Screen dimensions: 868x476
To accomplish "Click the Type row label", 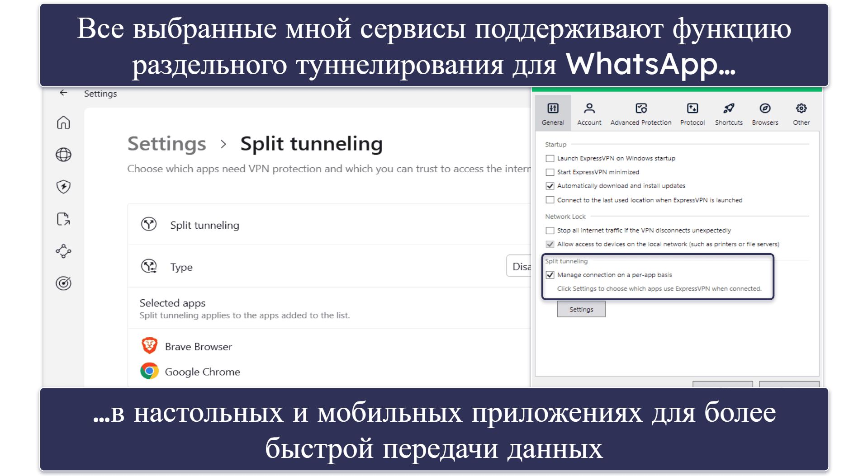I will [181, 267].
